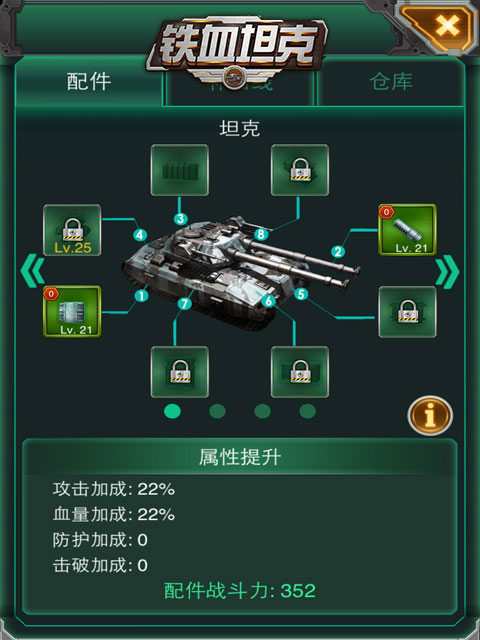This screenshot has height=640, width=480.
Task: Open the orange info button
Action: [x=430, y=416]
